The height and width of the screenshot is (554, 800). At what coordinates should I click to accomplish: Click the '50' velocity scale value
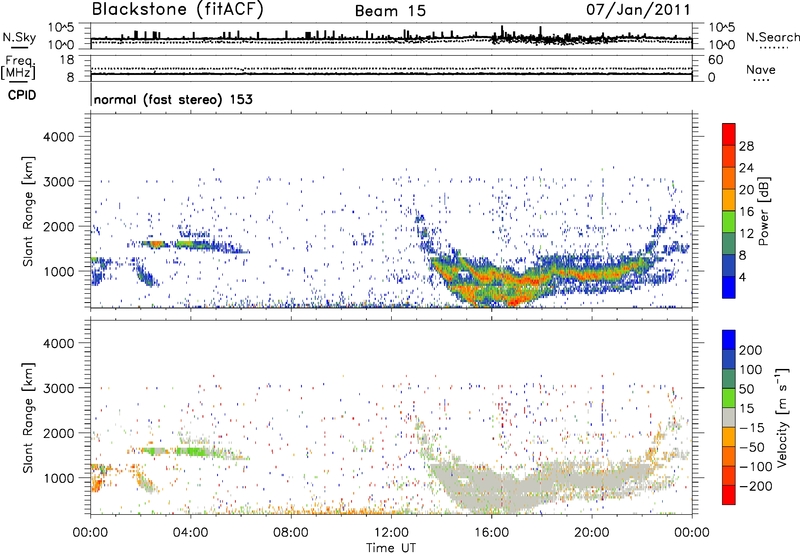pos(746,389)
